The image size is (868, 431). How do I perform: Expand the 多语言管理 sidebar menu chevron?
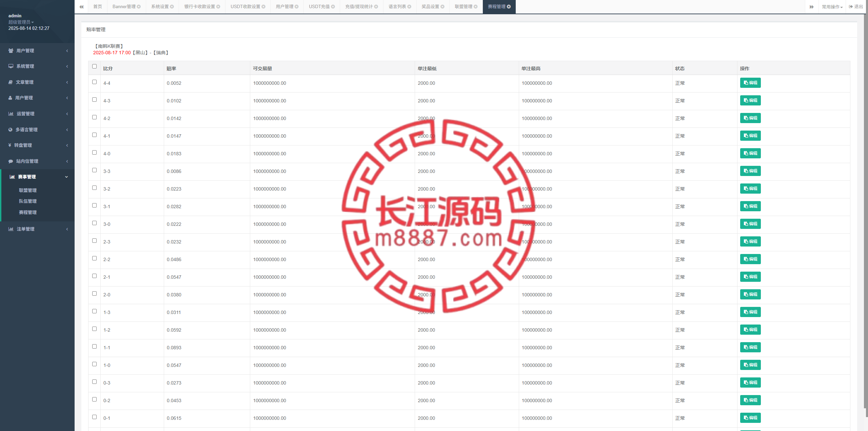point(67,130)
